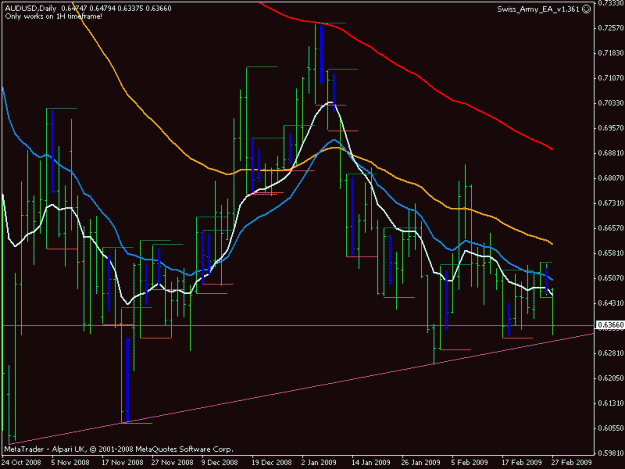This screenshot has height=469, width=625.
Task: Click the 0.65070 price scale value
Action: [611, 278]
